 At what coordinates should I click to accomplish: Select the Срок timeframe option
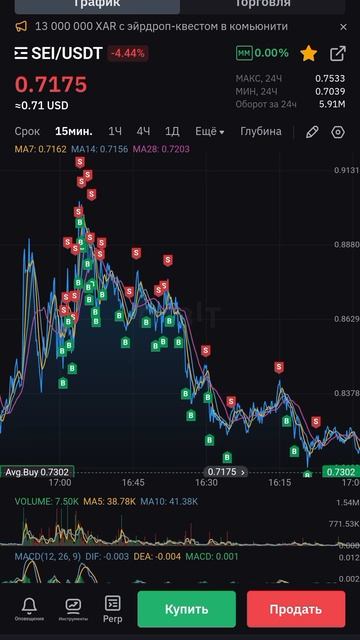[27, 131]
